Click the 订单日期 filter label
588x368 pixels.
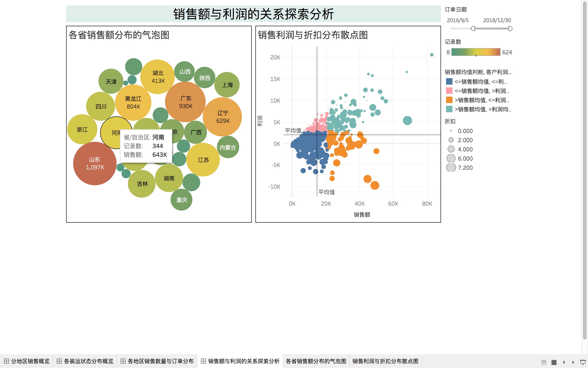point(455,9)
